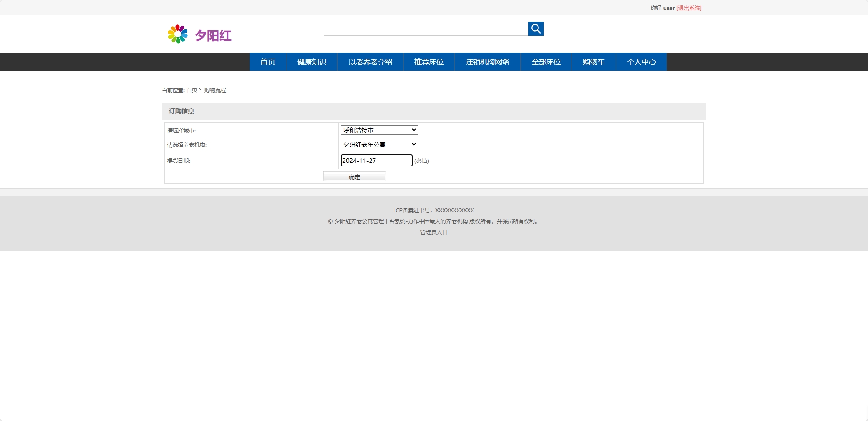Open 管理员入口 admin entrance link
This screenshot has height=421, width=868.
pyautogui.click(x=433, y=232)
